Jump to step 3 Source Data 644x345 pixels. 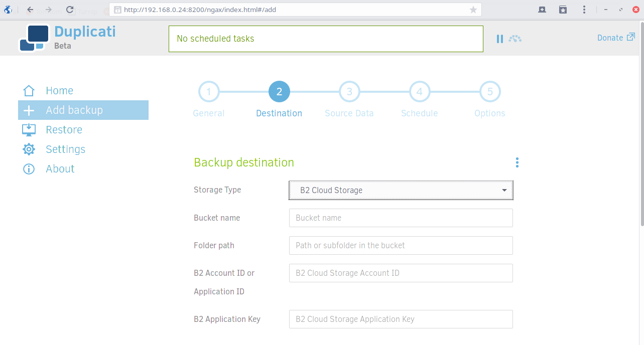[x=349, y=92]
